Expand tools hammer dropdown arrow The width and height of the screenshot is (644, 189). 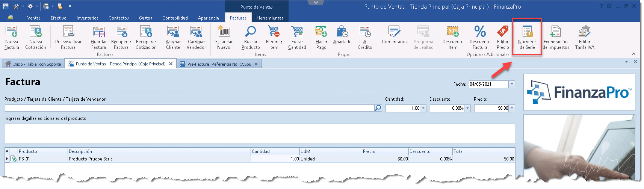click(x=23, y=6)
